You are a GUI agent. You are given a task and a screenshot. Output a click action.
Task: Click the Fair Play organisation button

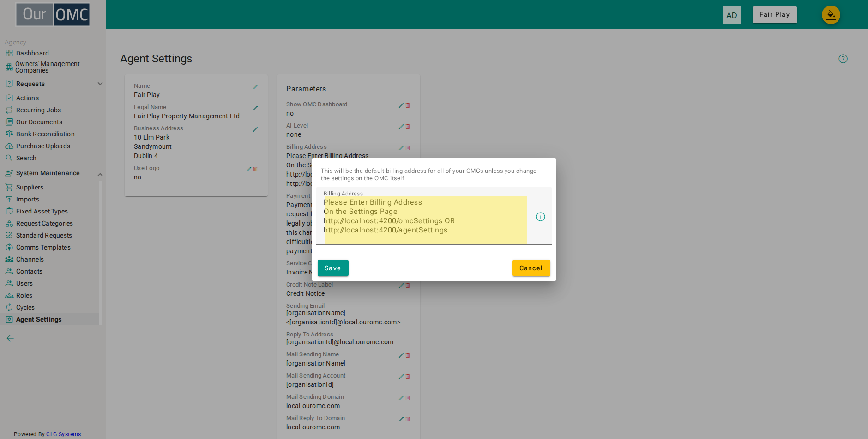(775, 15)
